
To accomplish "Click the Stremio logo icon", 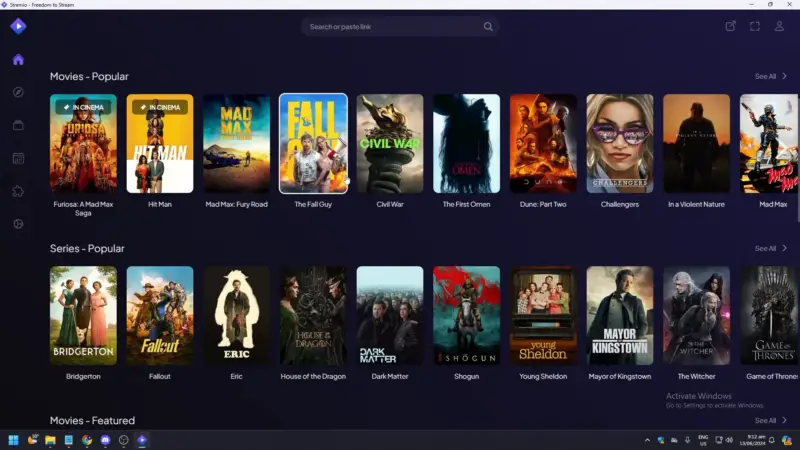I will 17,26.
